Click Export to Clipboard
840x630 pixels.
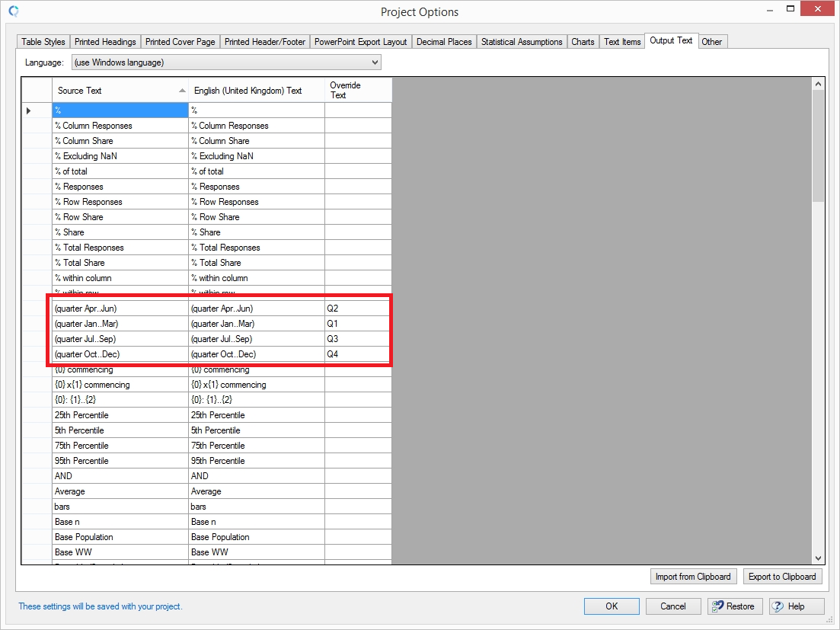pyautogui.click(x=783, y=576)
